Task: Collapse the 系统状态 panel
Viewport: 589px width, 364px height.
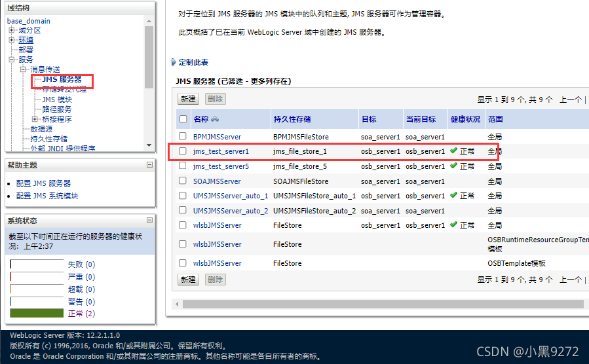Action: coord(149,220)
